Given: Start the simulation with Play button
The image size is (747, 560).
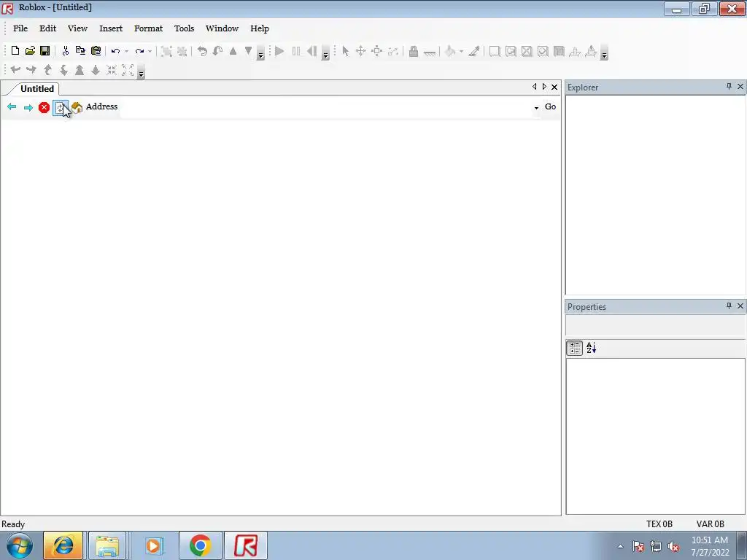Looking at the screenshot, I should (279, 51).
